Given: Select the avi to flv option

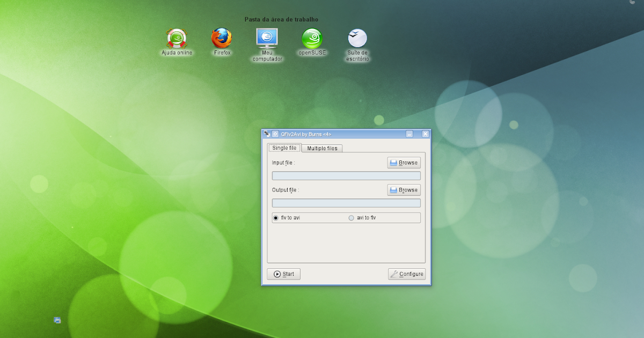Looking at the screenshot, I should point(362,218).
